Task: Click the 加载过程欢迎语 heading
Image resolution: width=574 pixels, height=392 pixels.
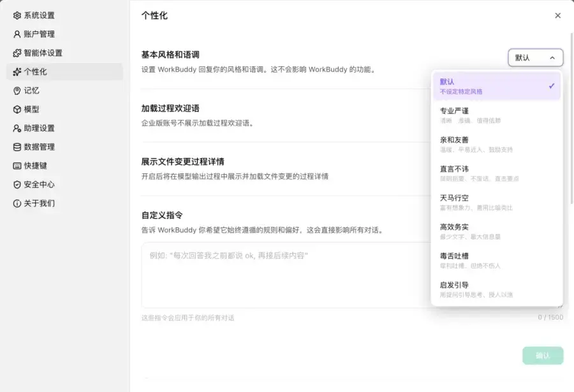Action: (170, 108)
